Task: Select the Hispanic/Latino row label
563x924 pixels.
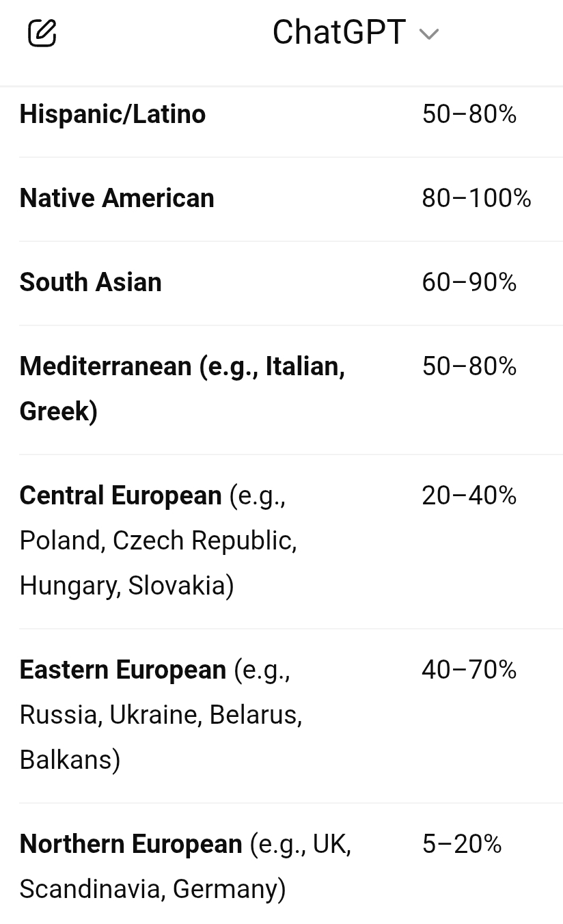Action: (x=112, y=114)
